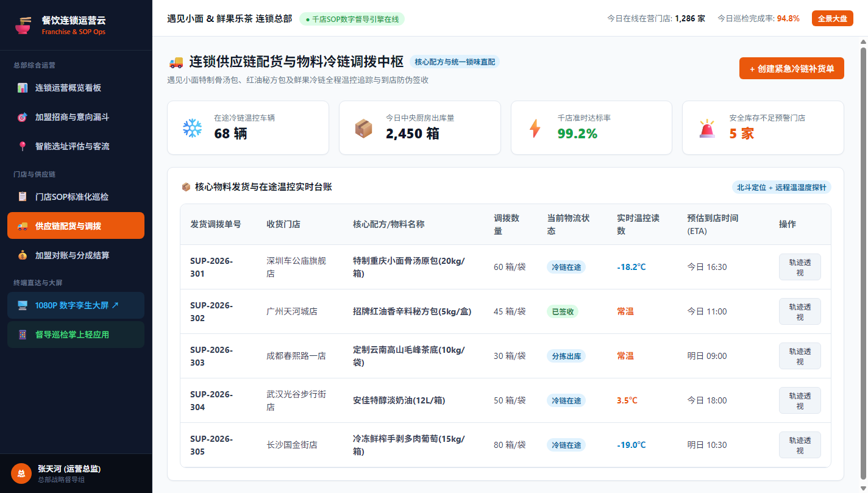Viewport: 868px width, 493px height.
Task: Click the phone icon beside 督导巡检掌上轻应用
Action: coord(23,335)
